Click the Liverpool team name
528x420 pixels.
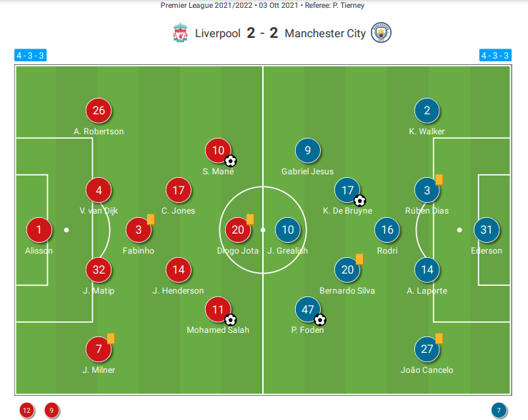click(x=217, y=34)
